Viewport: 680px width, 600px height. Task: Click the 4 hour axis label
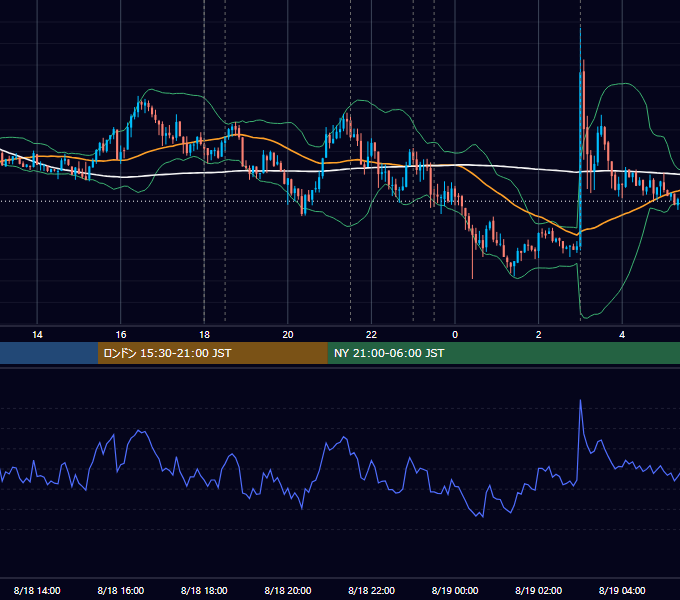point(622,335)
